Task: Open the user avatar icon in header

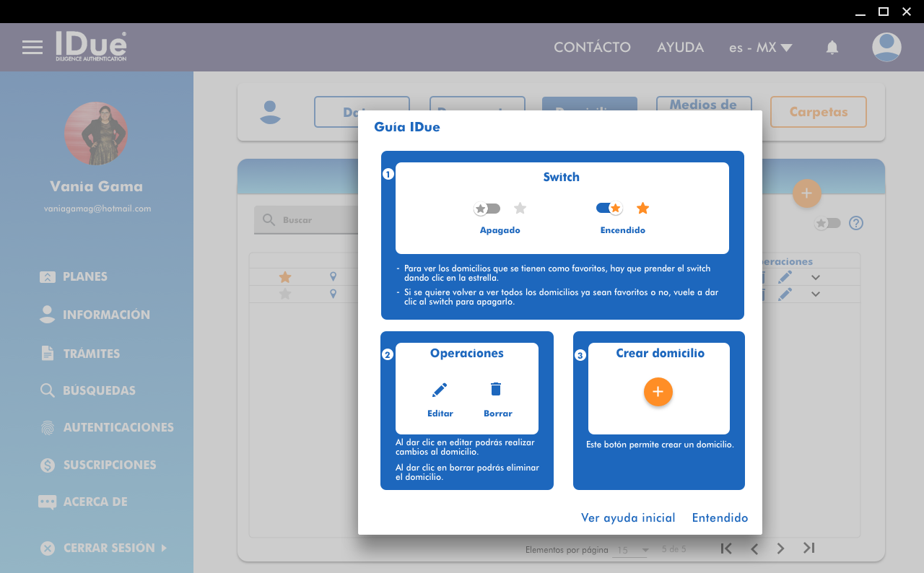Action: [886, 48]
